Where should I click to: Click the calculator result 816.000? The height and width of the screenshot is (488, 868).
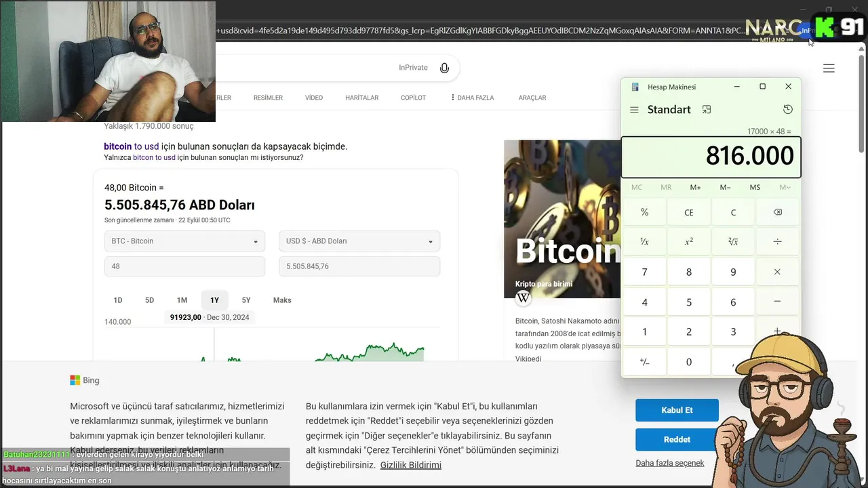coord(749,156)
